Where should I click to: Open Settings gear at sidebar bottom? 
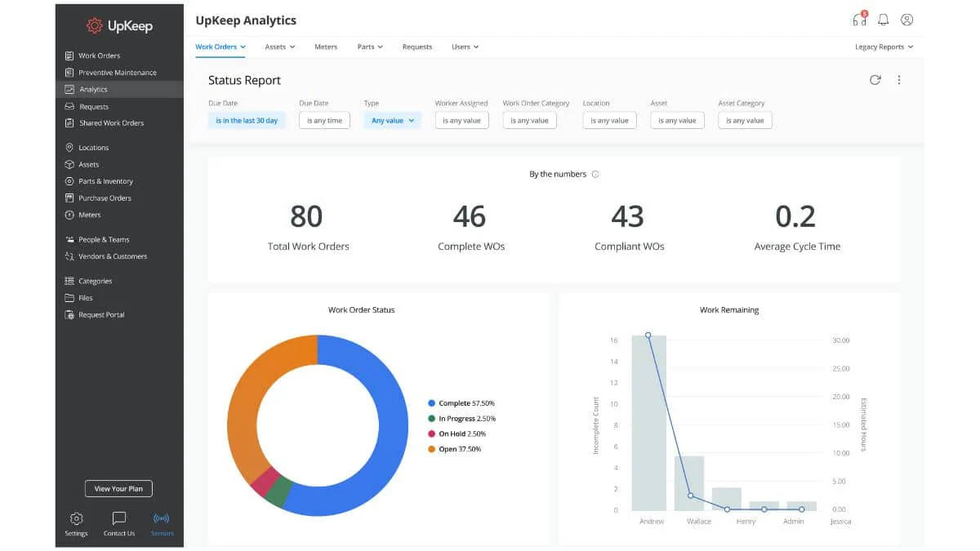pyautogui.click(x=76, y=518)
